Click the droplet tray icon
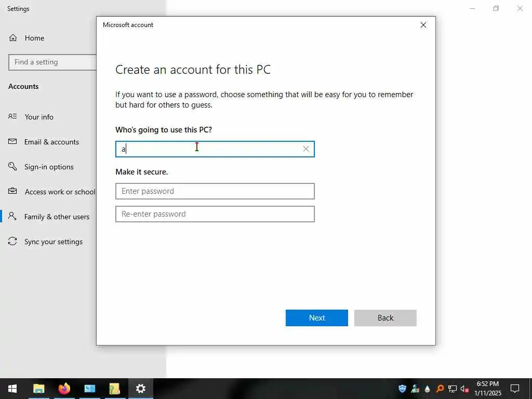 tap(428, 389)
